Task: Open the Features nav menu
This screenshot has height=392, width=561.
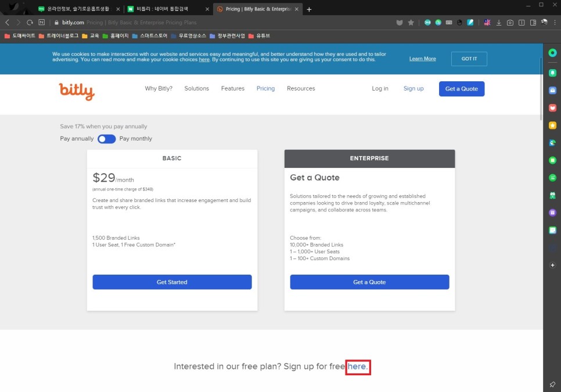Action: point(232,88)
